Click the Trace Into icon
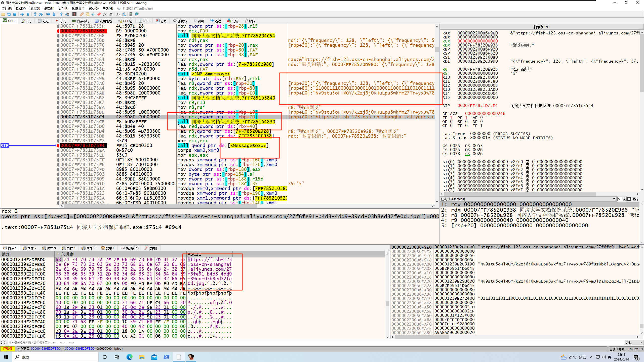This screenshot has height=362, width=644. (48, 14)
